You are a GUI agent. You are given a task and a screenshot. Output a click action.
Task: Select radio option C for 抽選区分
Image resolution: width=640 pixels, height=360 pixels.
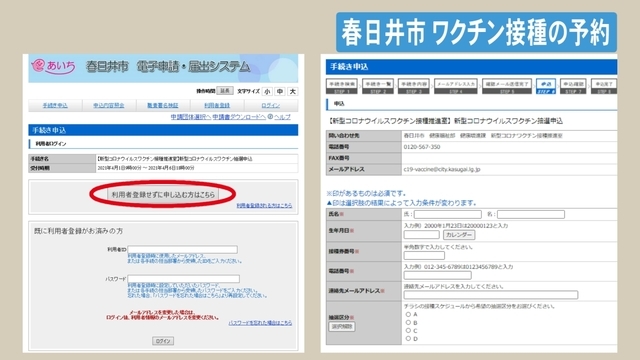click(x=408, y=331)
